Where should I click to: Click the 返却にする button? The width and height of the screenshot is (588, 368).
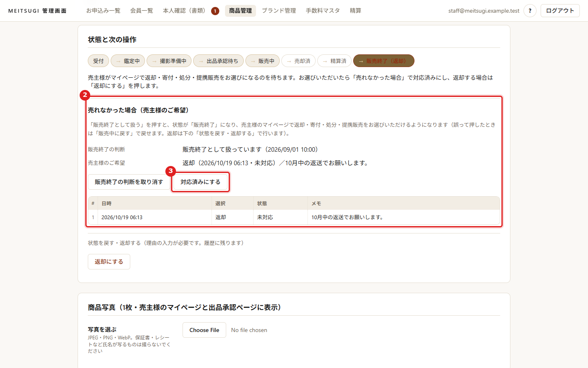pos(109,262)
